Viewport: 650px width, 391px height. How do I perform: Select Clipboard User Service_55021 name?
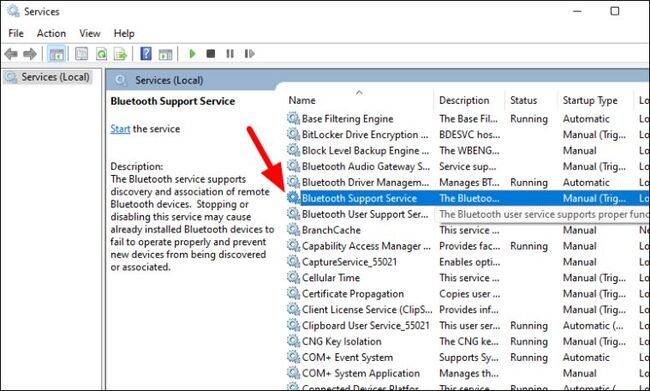[366, 325]
